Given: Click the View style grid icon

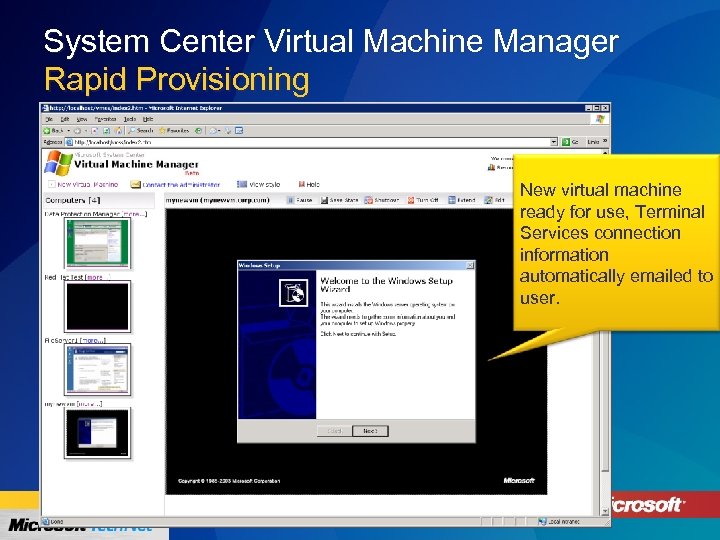Looking at the screenshot, I should [242, 184].
